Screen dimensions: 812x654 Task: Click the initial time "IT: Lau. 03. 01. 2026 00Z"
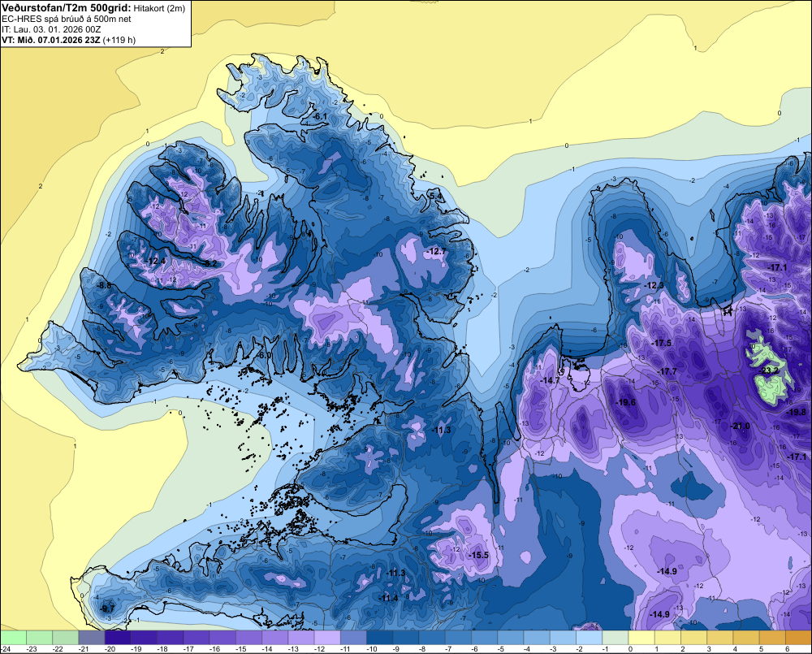[50, 29]
